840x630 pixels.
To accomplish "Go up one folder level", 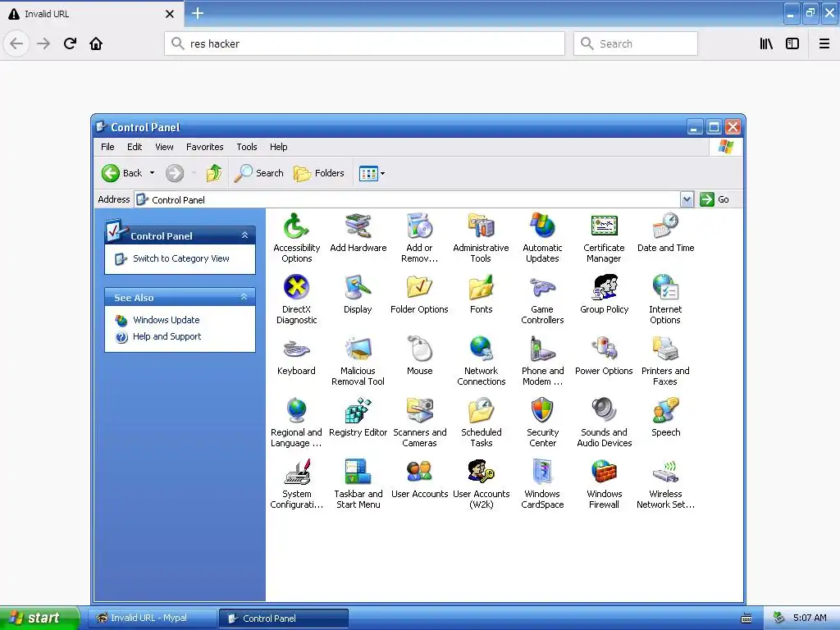I will 214,173.
